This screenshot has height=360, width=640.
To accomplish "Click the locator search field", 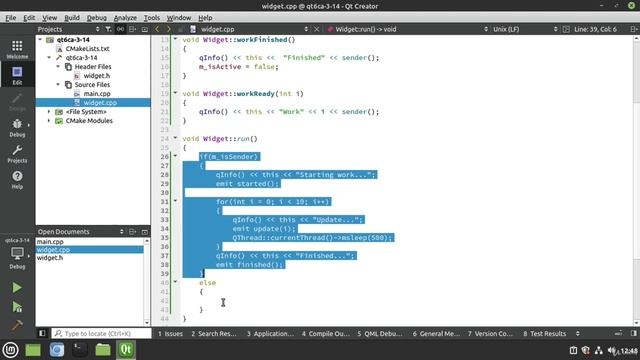I will 101,333.
